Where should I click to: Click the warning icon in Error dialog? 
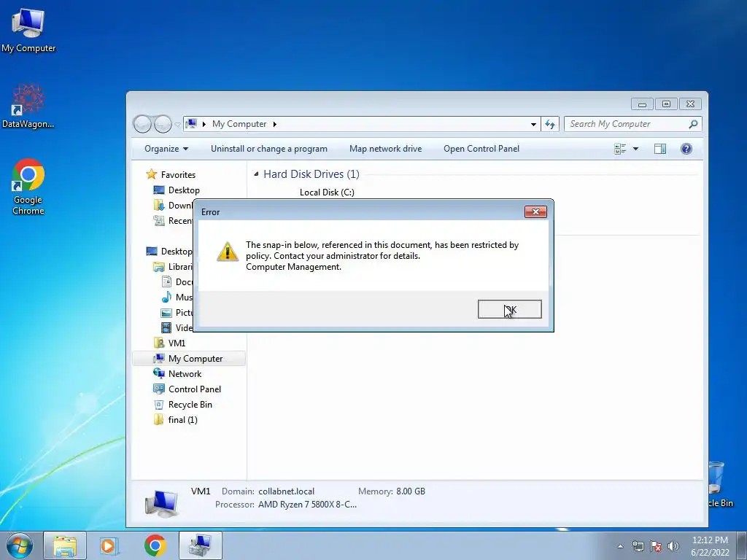point(228,252)
